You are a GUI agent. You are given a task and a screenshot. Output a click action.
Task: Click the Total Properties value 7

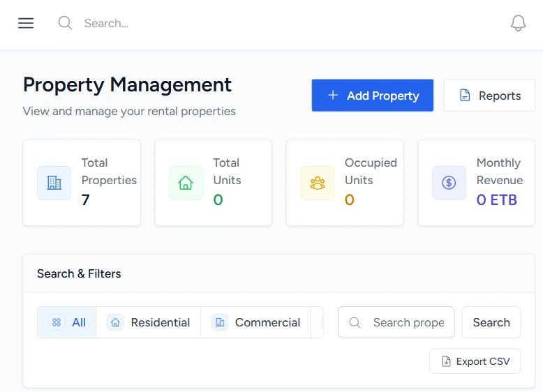[86, 200]
